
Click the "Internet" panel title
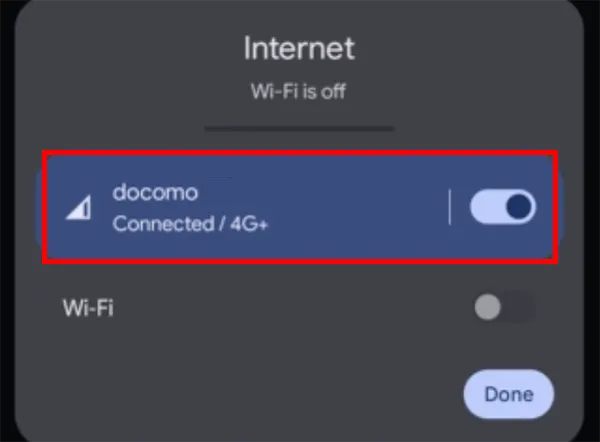[299, 47]
